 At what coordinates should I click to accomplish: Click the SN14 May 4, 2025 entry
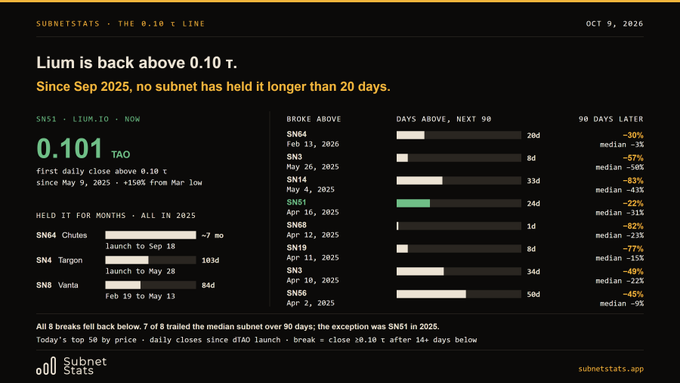point(311,185)
